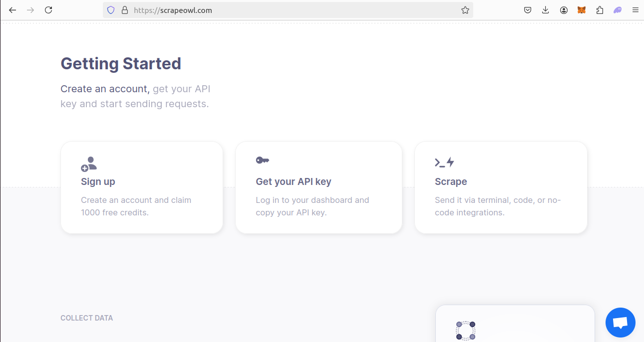Reload the scrapeowl.com page
This screenshot has height=342, width=644.
(48, 10)
